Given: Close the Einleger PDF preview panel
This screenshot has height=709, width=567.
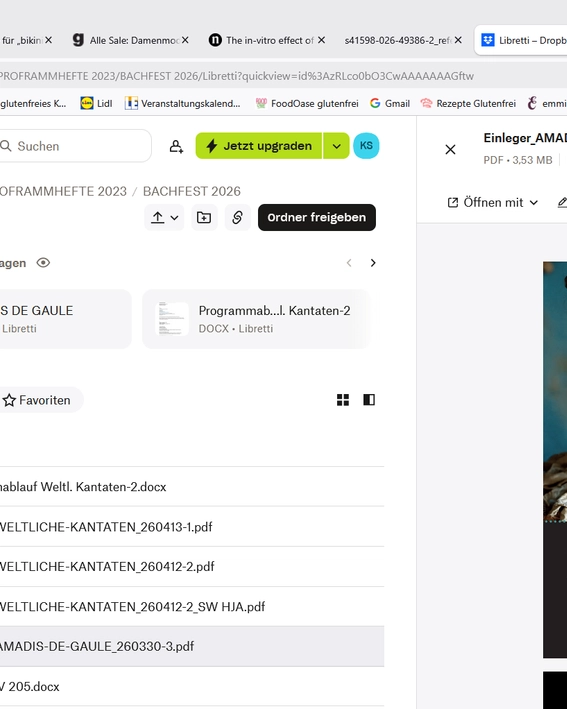Looking at the screenshot, I should pyautogui.click(x=450, y=150).
